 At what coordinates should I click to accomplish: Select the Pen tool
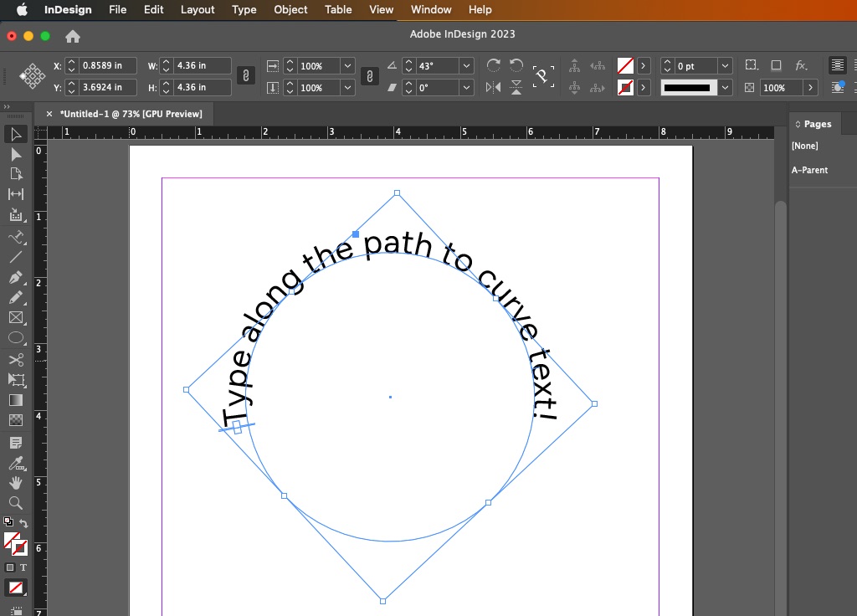(x=16, y=277)
